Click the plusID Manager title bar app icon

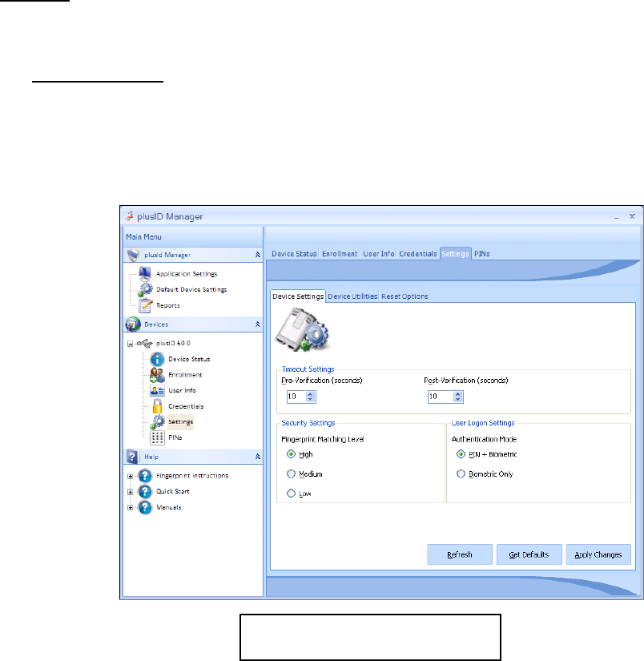point(130,216)
